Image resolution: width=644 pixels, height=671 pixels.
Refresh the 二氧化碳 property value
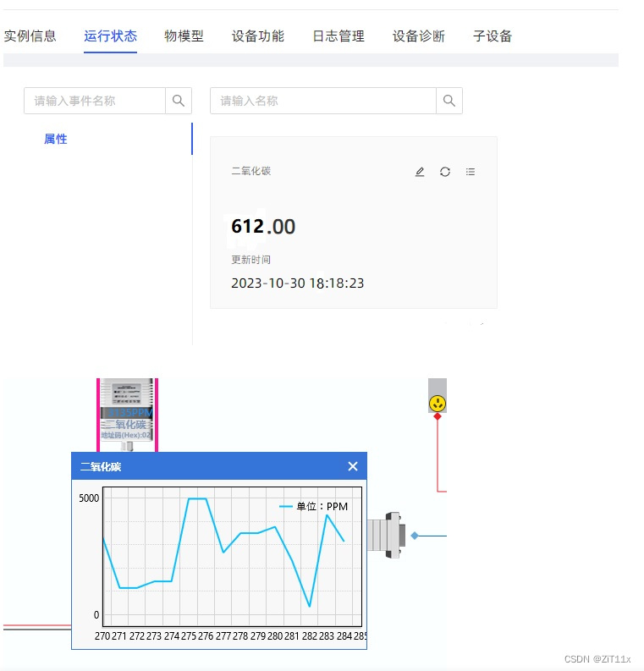[x=445, y=172]
